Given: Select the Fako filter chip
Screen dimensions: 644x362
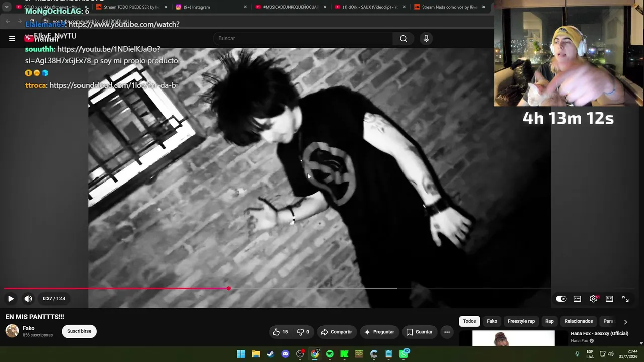Looking at the screenshot, I should pyautogui.click(x=492, y=321).
